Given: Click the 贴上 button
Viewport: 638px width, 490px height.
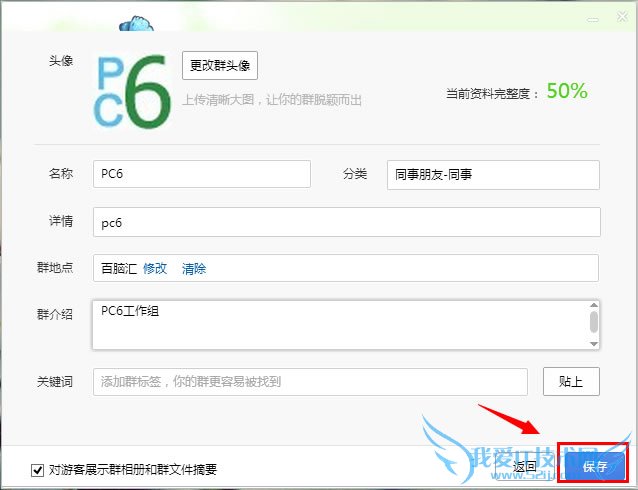Looking at the screenshot, I should 571,381.
